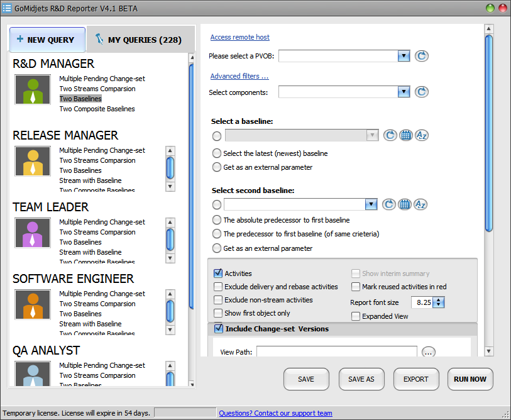The height and width of the screenshot is (420, 511).
Task: Click the Release Manager avatar icon
Action: tap(33, 161)
